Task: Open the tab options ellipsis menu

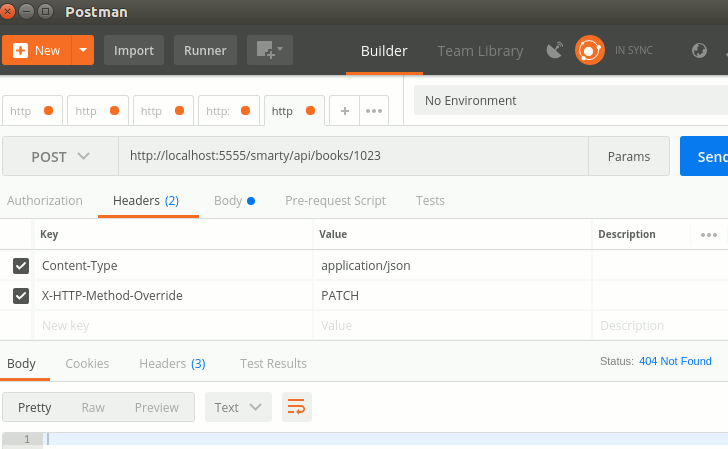Action: pyautogui.click(x=375, y=111)
